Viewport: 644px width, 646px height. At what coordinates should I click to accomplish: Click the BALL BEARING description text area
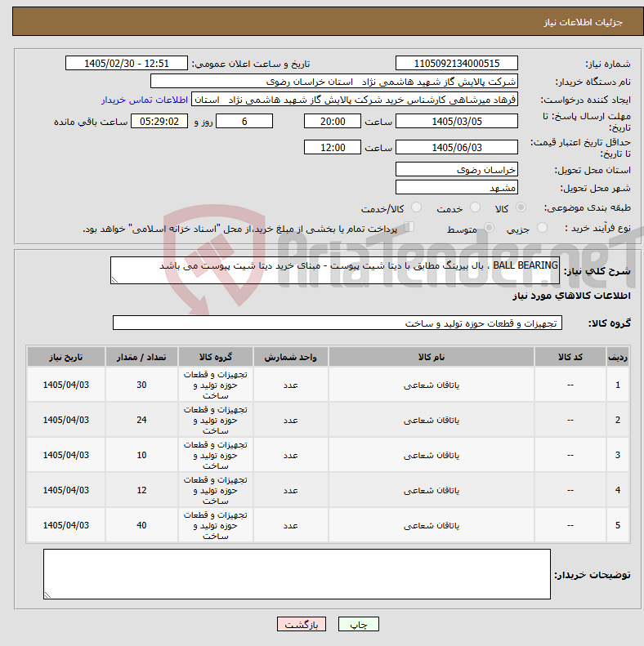pos(335,270)
